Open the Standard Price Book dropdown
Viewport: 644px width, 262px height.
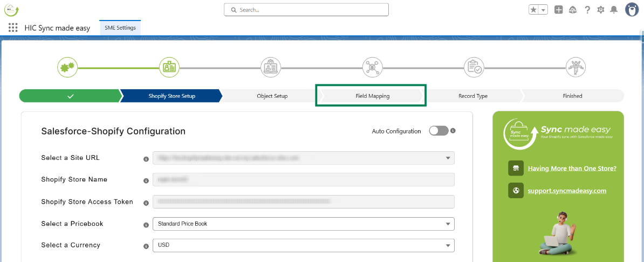point(304,224)
